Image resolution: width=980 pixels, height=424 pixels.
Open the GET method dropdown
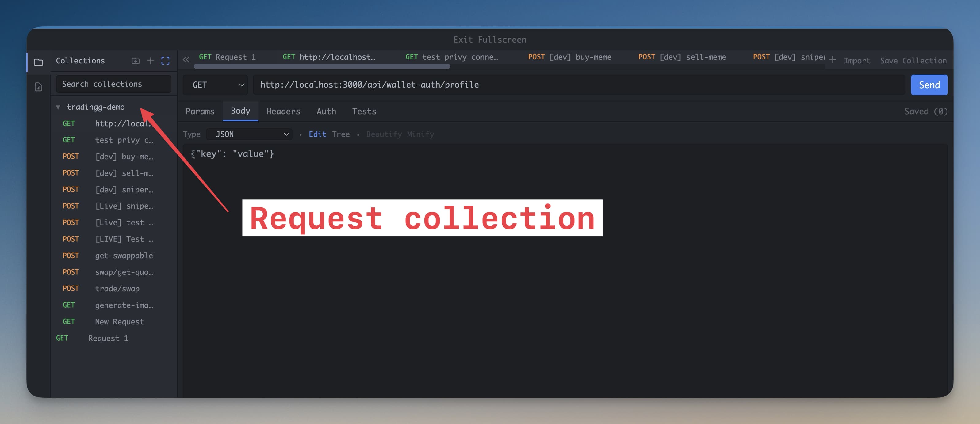[x=215, y=85]
